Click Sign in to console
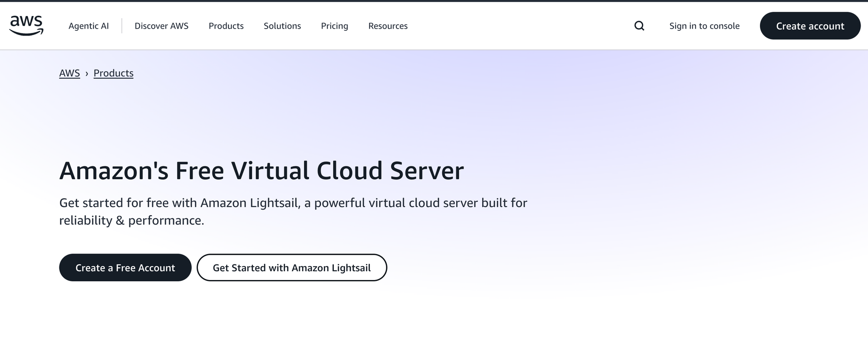Image resolution: width=868 pixels, height=349 pixels. (704, 26)
